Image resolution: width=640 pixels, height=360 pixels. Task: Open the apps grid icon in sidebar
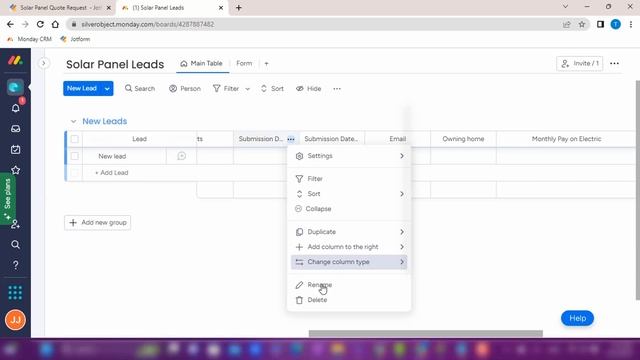pyautogui.click(x=15, y=293)
